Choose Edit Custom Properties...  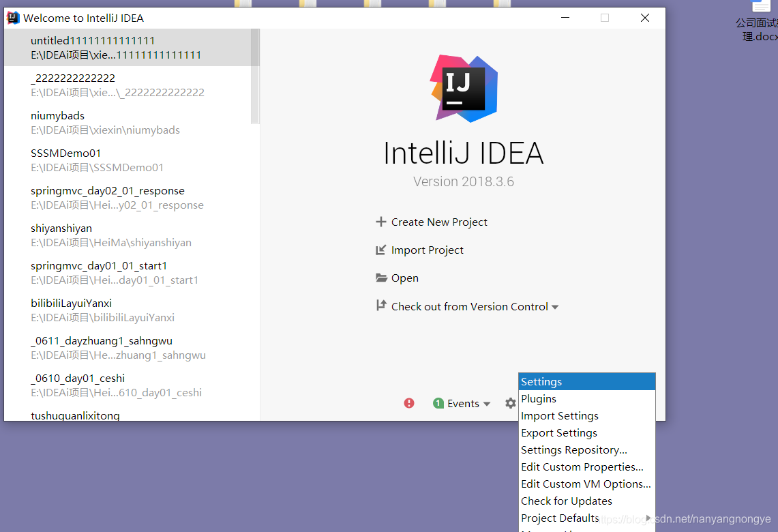pyautogui.click(x=587, y=467)
